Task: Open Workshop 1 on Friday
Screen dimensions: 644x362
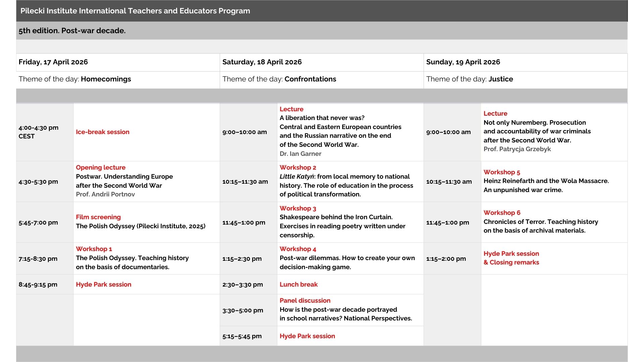Action: (94, 249)
